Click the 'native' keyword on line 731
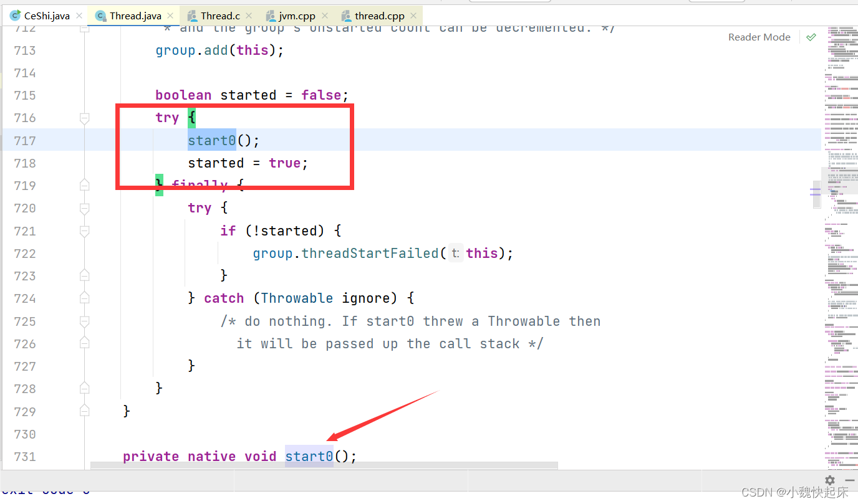 (x=212, y=457)
